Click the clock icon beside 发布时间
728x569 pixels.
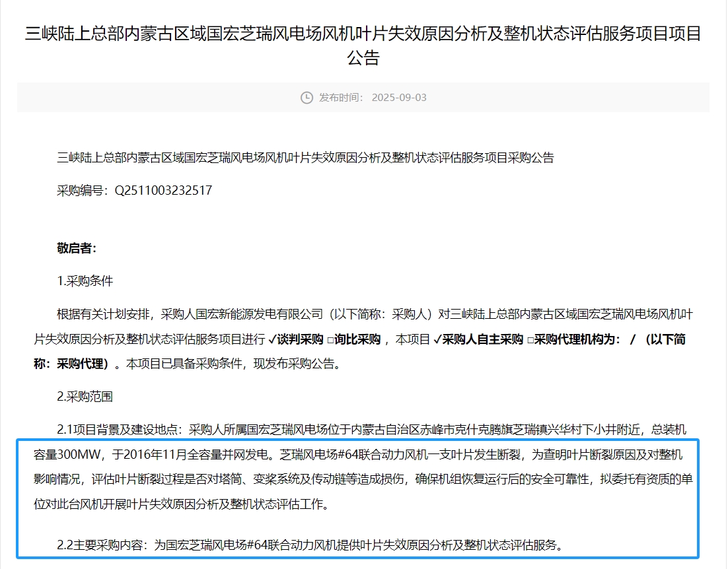[x=307, y=98]
